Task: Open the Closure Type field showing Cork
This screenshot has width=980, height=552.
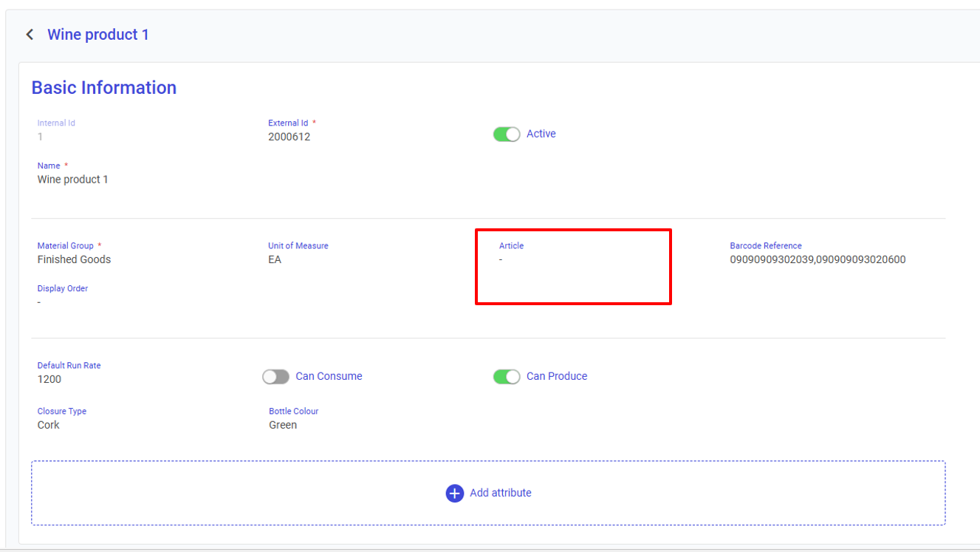Action: pyautogui.click(x=49, y=425)
